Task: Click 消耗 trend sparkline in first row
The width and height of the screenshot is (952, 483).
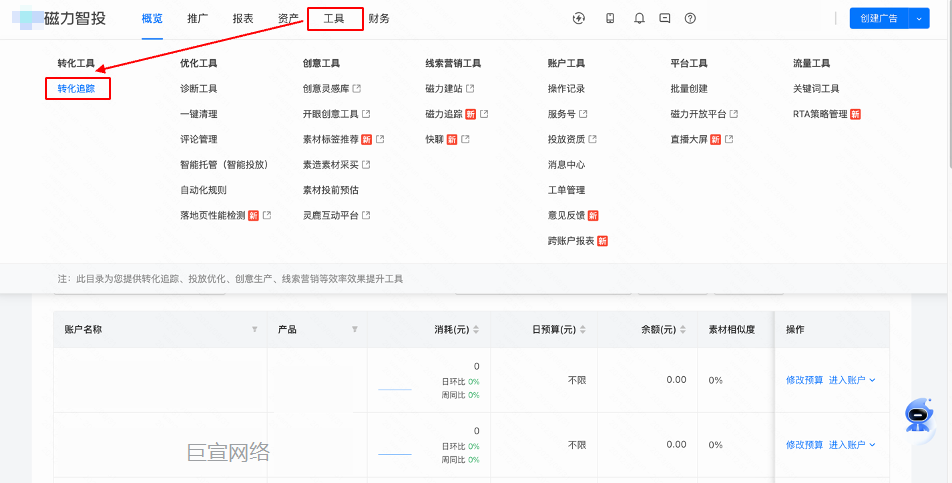Action: (395, 389)
